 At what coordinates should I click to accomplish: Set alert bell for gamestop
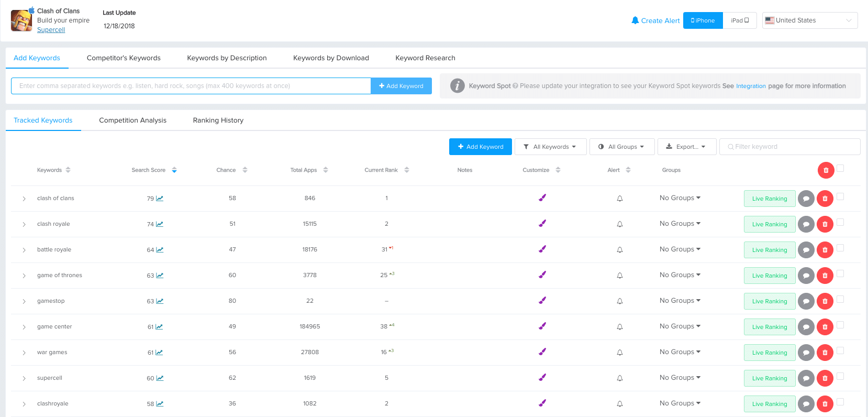tap(620, 301)
